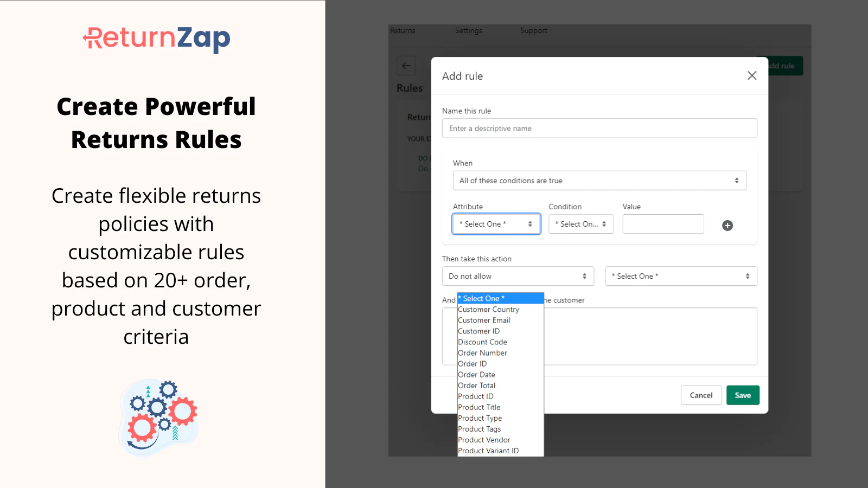Open the Attribute dropdown
868x488 pixels.
pyautogui.click(x=496, y=224)
